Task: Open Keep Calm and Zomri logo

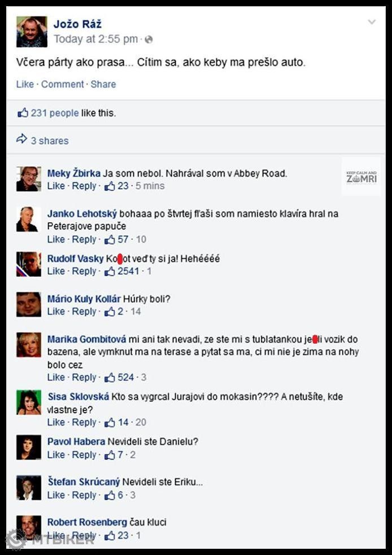Action: point(361,177)
